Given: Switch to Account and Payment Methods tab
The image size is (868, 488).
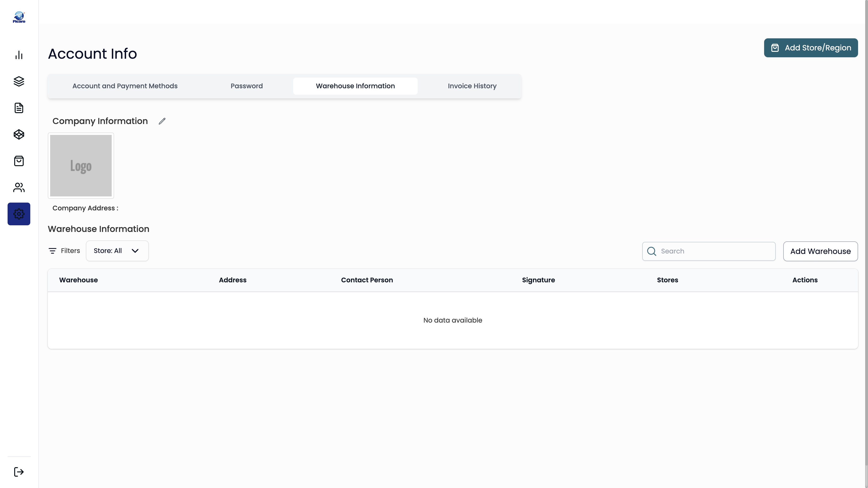Looking at the screenshot, I should coord(125,86).
